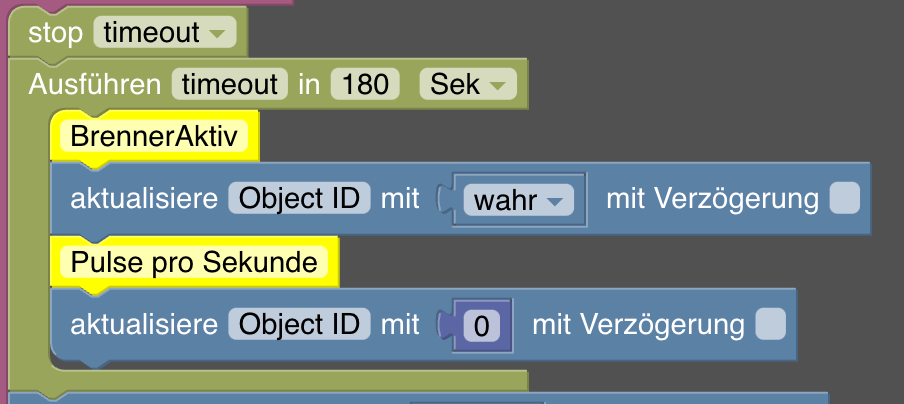
Task: Select Object ID under BrennerAktiv comment
Action: click(299, 198)
